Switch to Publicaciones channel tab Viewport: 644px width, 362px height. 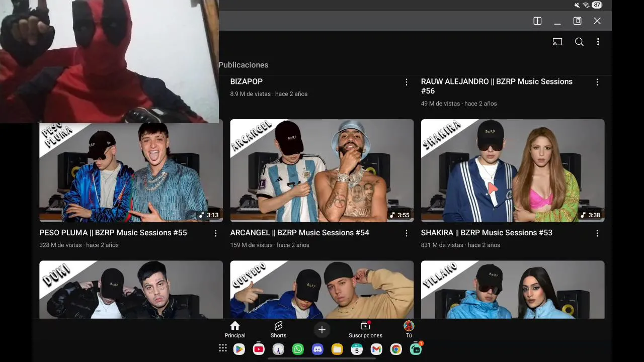pos(244,65)
